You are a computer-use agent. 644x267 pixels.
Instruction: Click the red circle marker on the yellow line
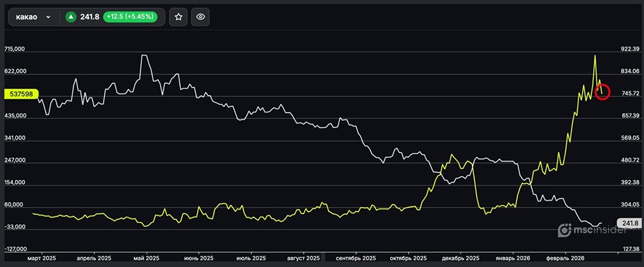coord(602,91)
